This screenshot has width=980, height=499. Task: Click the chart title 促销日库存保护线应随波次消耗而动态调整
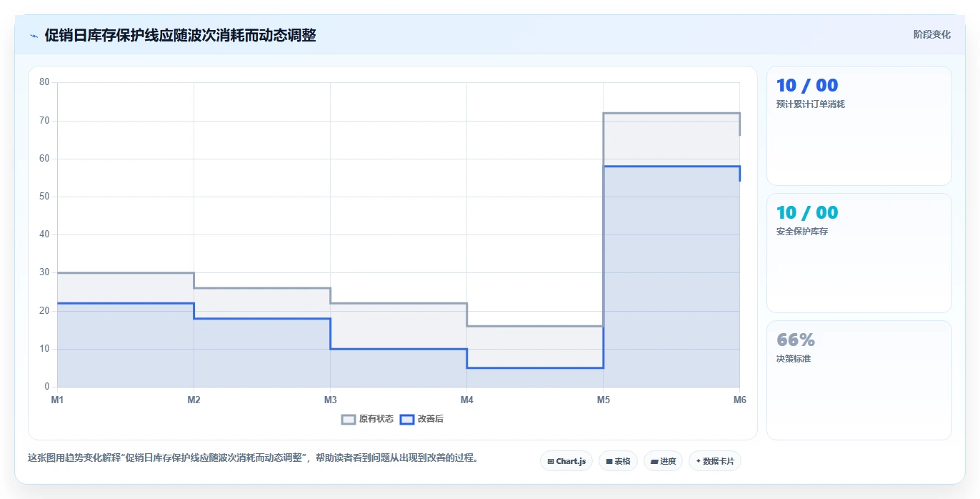(x=180, y=35)
